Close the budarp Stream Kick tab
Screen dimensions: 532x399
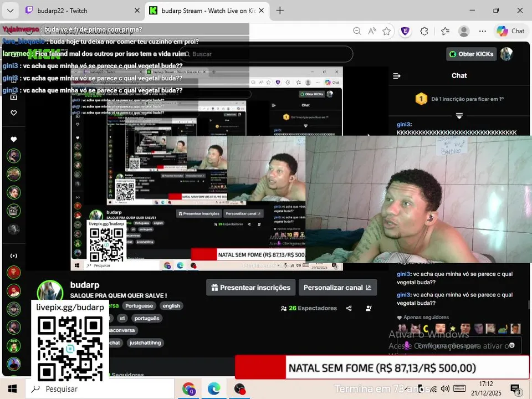[261, 11]
